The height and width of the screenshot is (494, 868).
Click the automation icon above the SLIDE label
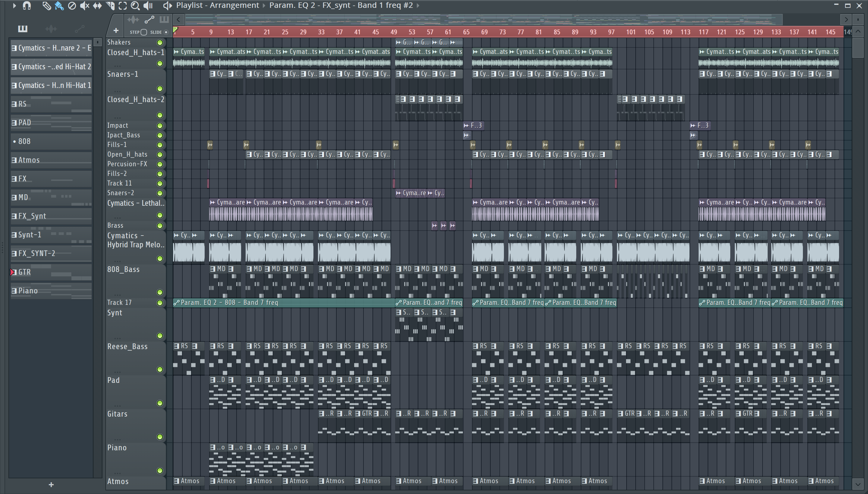149,20
